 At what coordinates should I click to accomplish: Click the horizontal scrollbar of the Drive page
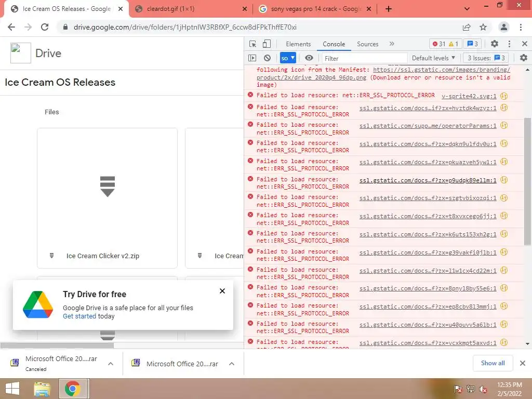(57, 345)
